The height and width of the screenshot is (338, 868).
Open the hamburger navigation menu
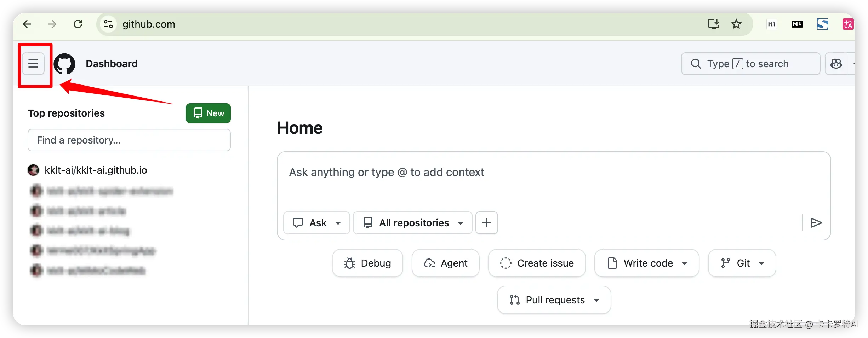(33, 64)
